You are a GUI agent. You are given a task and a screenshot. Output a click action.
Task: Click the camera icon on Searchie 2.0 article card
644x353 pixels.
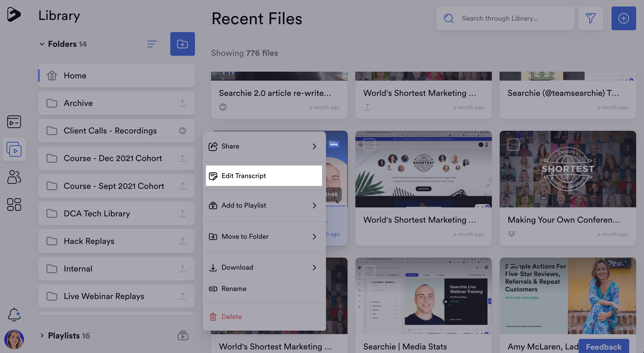pos(223,107)
